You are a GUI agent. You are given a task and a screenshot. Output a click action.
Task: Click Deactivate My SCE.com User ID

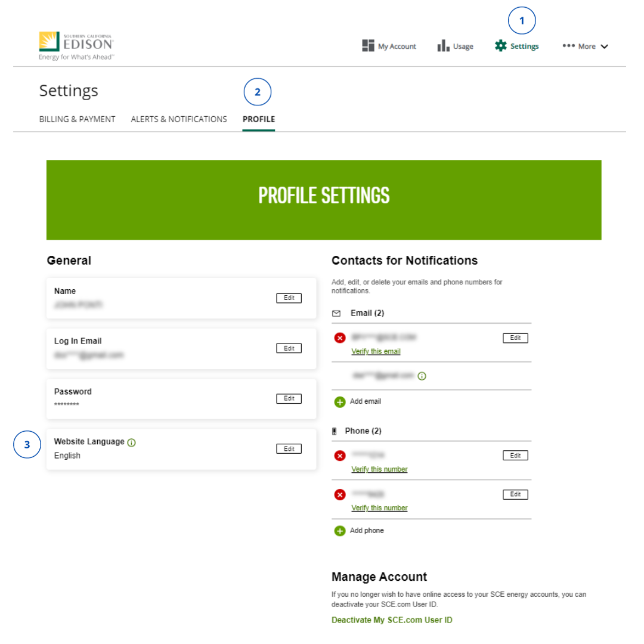392,620
